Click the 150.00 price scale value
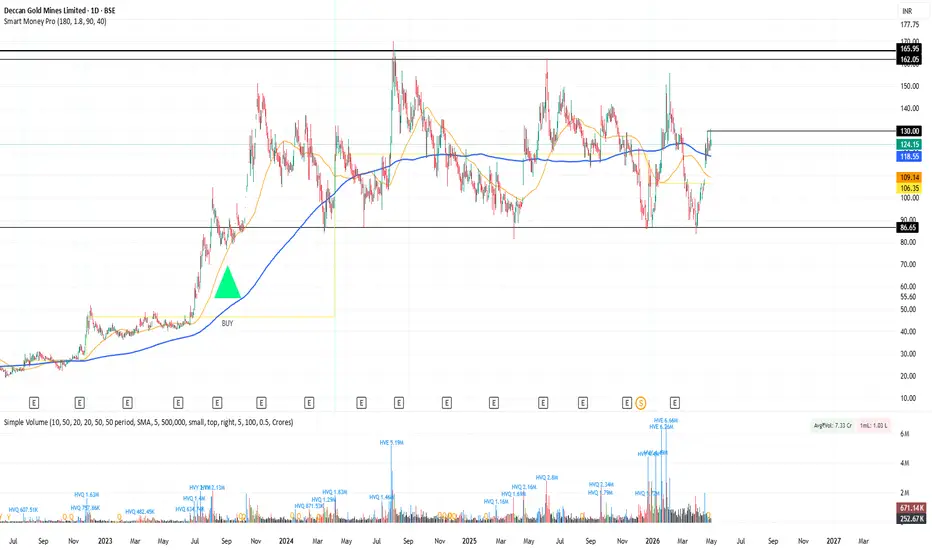Screen dimensions: 932x550 tap(909, 86)
